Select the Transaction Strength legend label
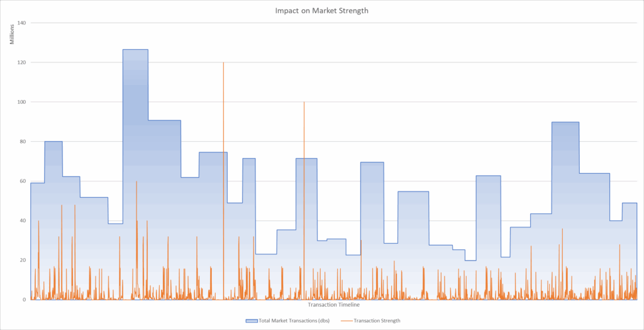The image size is (644, 330). pyautogui.click(x=377, y=321)
